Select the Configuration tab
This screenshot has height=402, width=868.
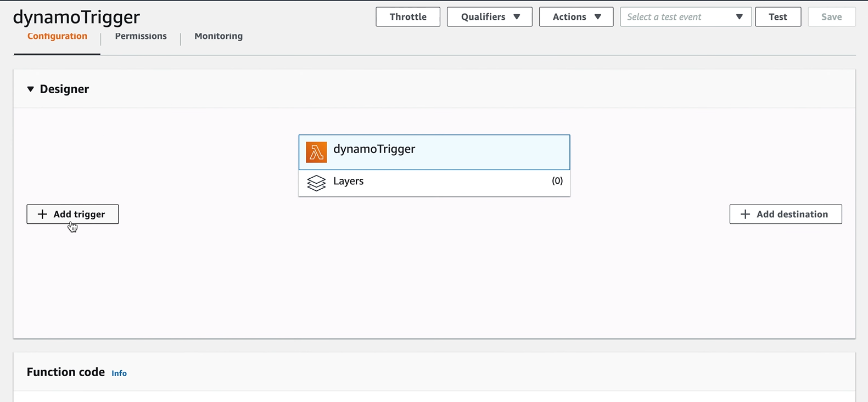pos(57,36)
